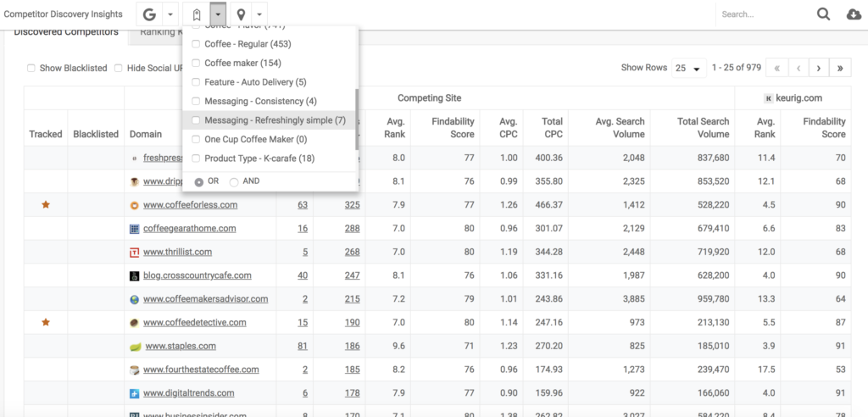Go to previous page of results
The height and width of the screenshot is (417, 868).
tap(798, 68)
